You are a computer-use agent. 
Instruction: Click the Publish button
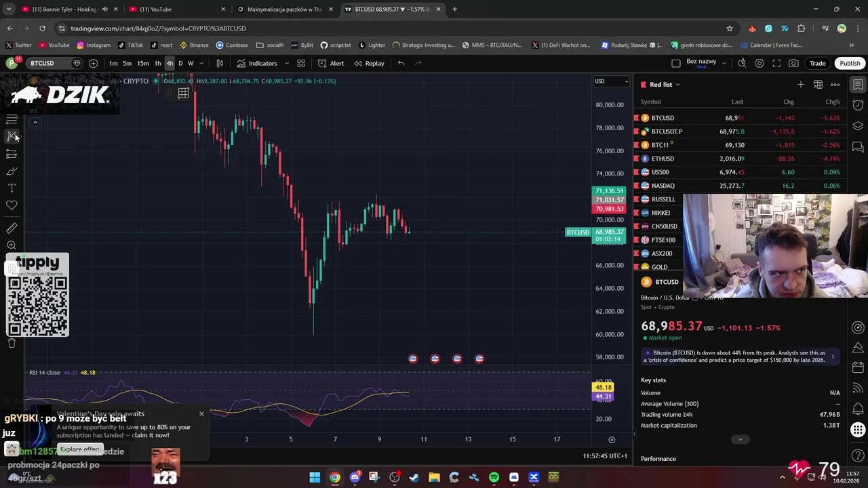click(850, 63)
